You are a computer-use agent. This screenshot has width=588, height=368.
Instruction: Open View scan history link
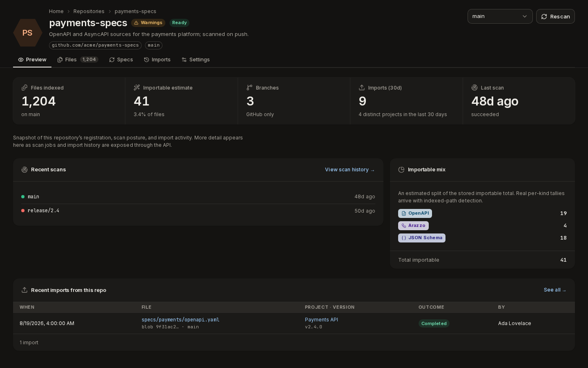click(350, 170)
